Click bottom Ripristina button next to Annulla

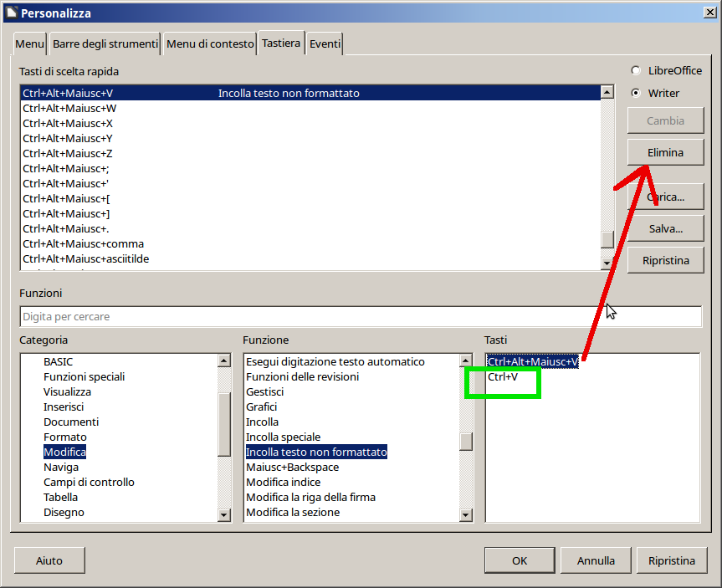click(671, 560)
